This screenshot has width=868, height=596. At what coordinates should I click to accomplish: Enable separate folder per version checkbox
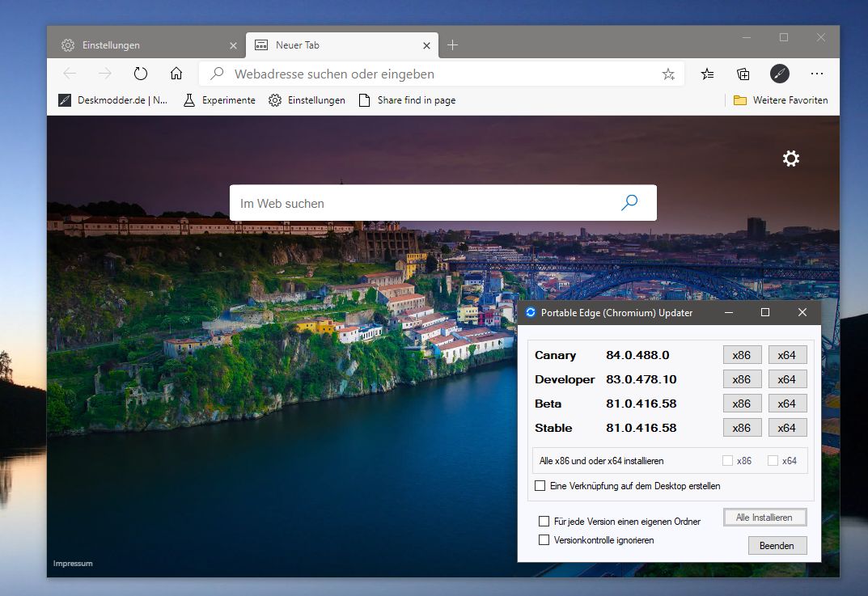[x=544, y=522]
